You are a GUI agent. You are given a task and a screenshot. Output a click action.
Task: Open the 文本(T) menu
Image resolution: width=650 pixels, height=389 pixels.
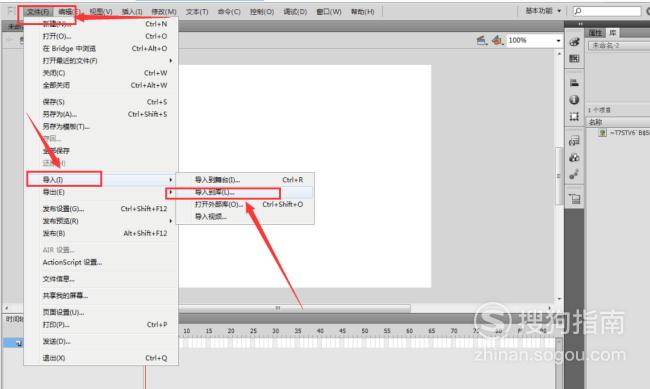coord(197,12)
